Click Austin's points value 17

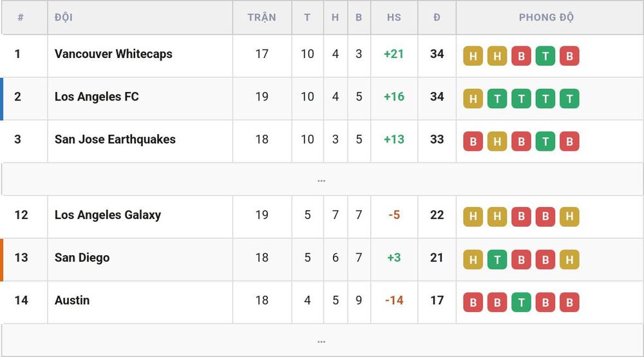(x=437, y=300)
